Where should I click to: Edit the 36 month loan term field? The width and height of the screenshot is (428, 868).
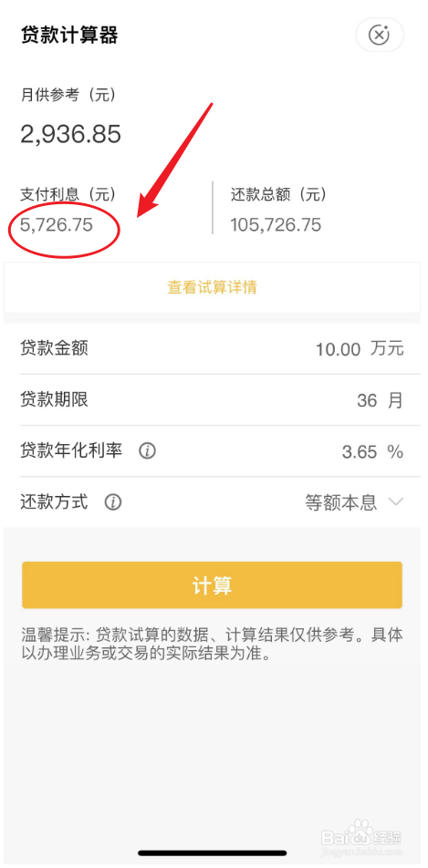coord(367,400)
